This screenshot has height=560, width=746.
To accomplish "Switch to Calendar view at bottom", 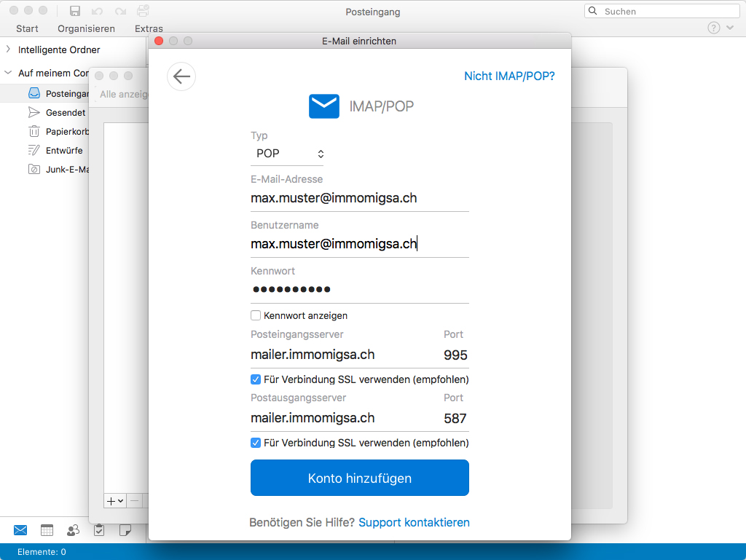I will 47,530.
